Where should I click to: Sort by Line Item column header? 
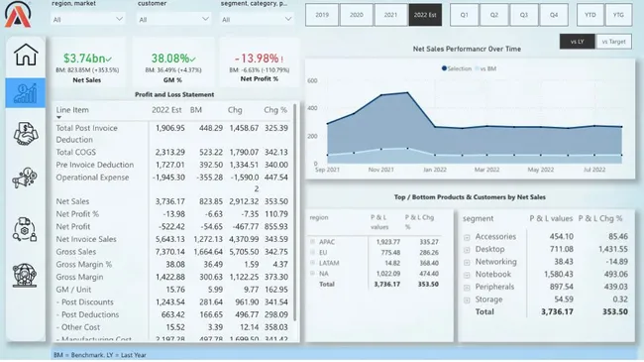pyautogui.click(x=72, y=110)
